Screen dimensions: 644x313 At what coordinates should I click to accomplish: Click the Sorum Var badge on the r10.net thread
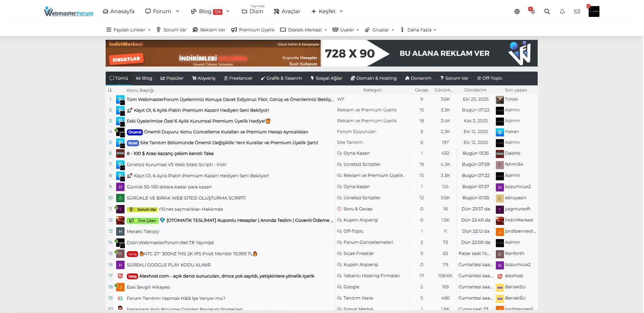[143, 209]
